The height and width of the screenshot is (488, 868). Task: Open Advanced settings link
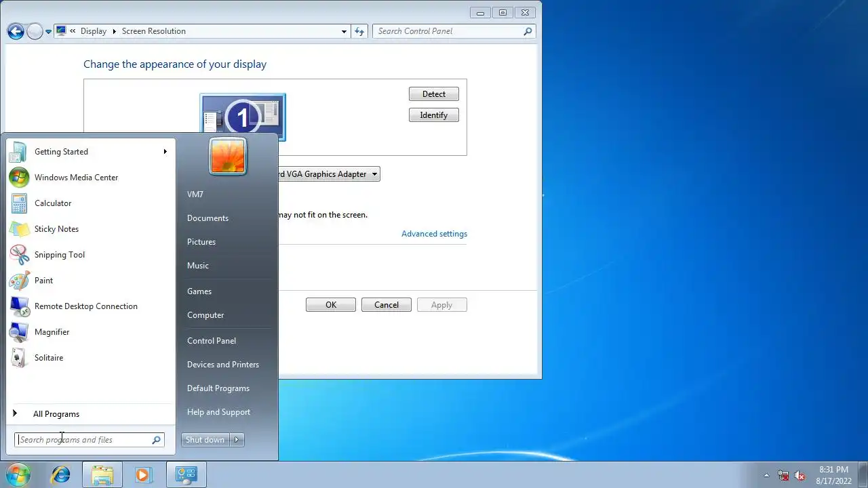[434, 234]
